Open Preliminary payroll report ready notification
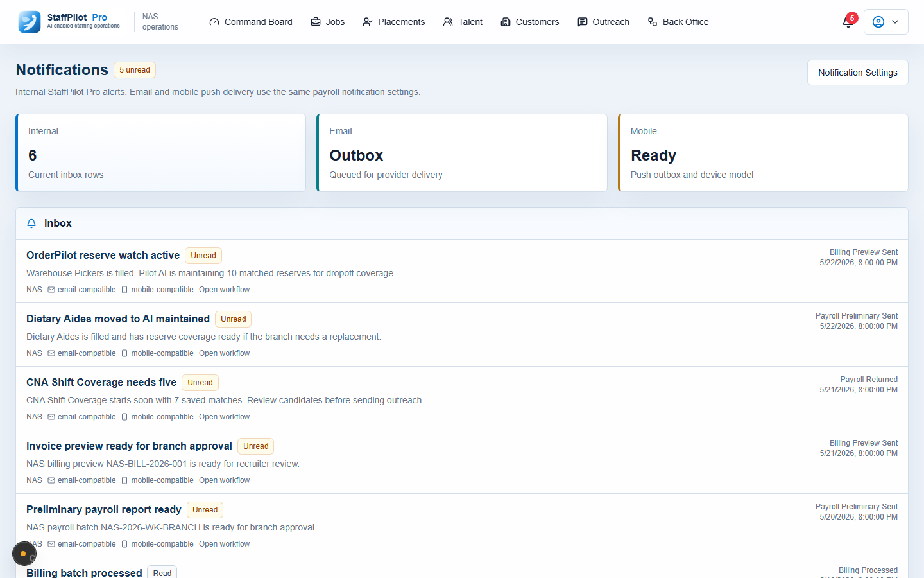The height and width of the screenshot is (578, 924). coord(104,509)
